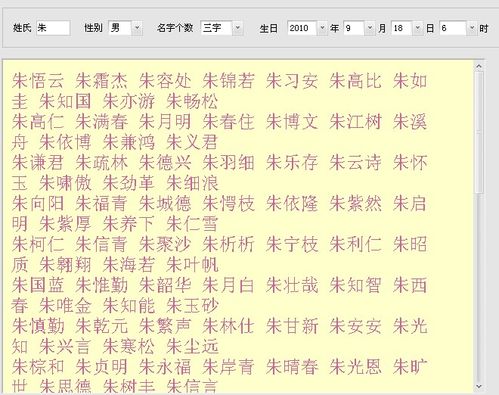Click the name 朱国蓝
This screenshot has width=499, height=395.
(38, 285)
